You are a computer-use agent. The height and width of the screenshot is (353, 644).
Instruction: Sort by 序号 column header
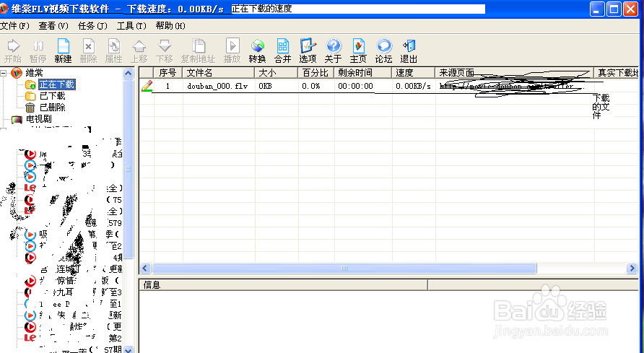[167, 73]
